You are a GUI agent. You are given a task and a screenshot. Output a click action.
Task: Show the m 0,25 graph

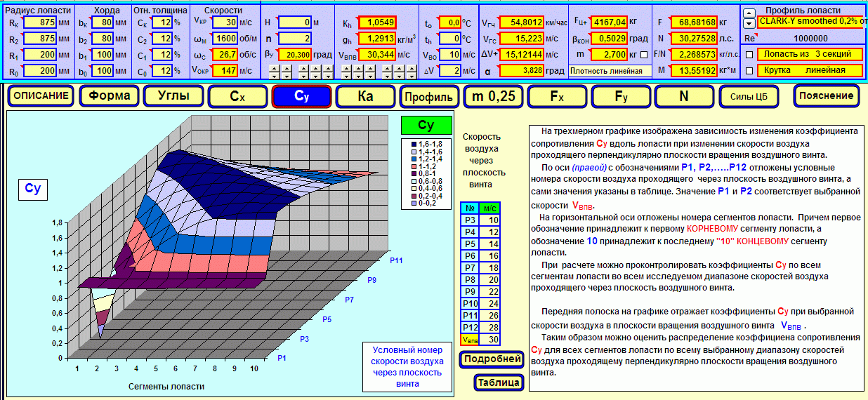click(492, 96)
